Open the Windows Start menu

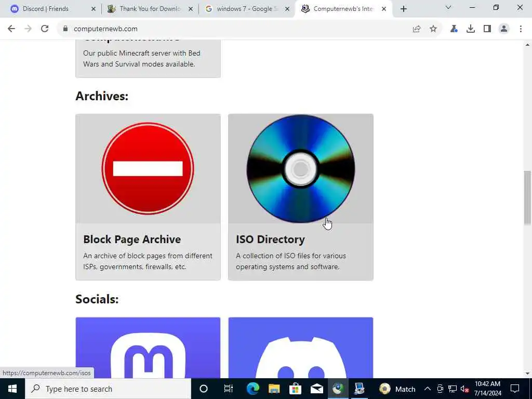[12, 389]
